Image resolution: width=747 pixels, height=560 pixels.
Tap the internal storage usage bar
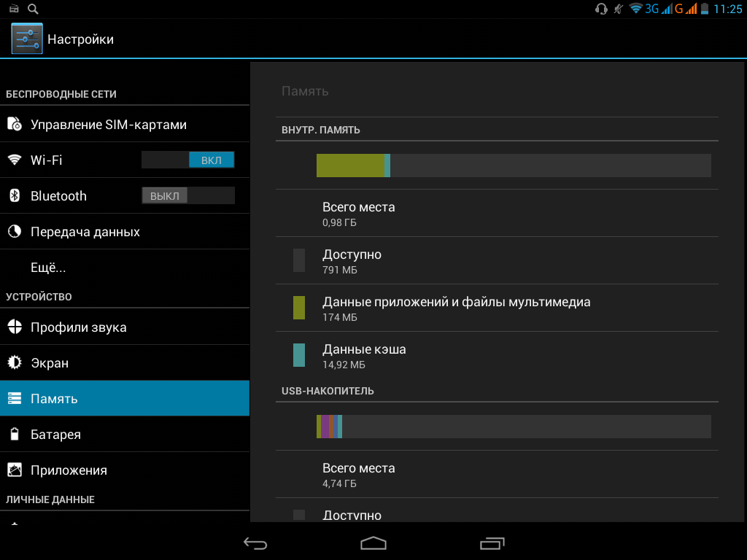coord(514,166)
